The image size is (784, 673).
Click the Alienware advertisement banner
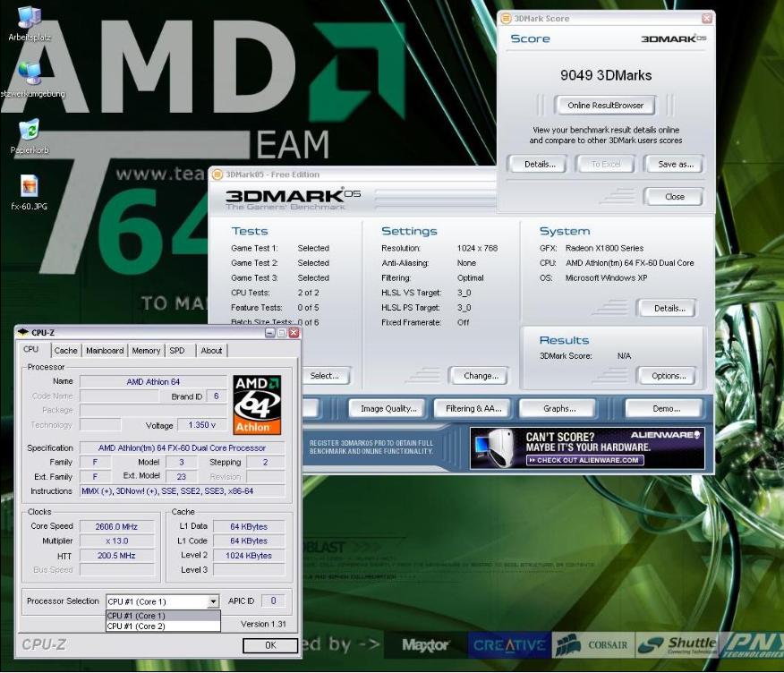tap(587, 447)
